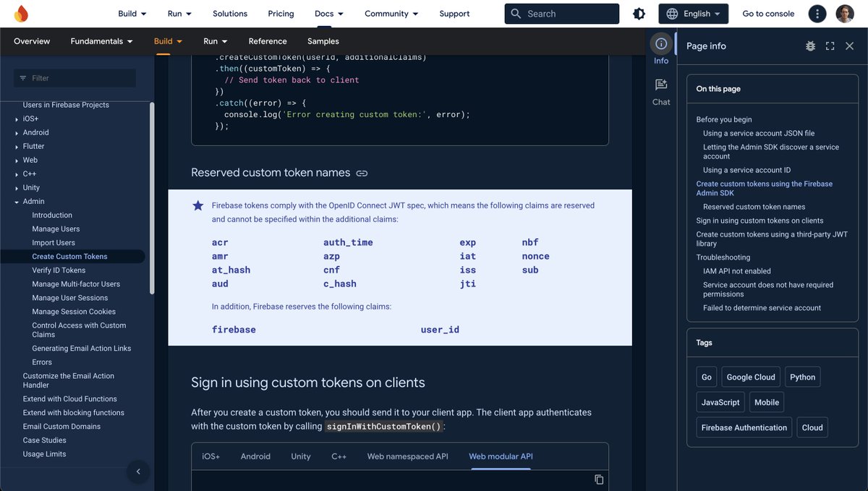The image size is (868, 491).
Task: Expand the Unity tree section
Action: 17,188
